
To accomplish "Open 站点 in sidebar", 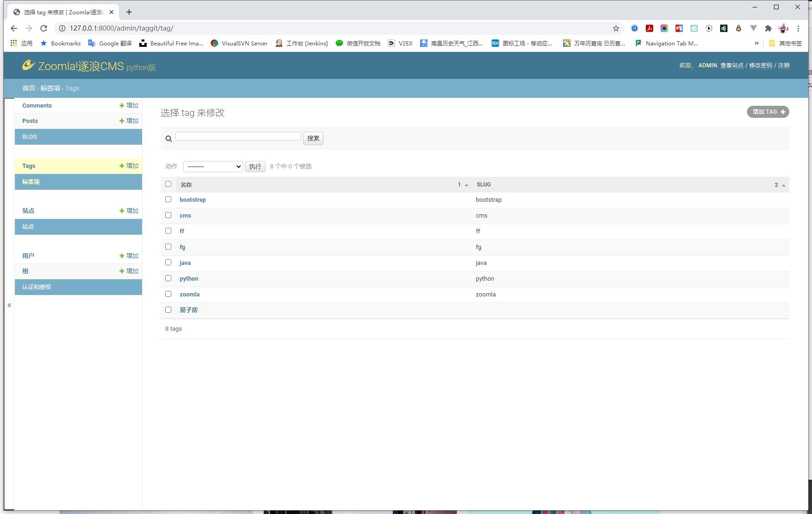I will click(x=28, y=211).
